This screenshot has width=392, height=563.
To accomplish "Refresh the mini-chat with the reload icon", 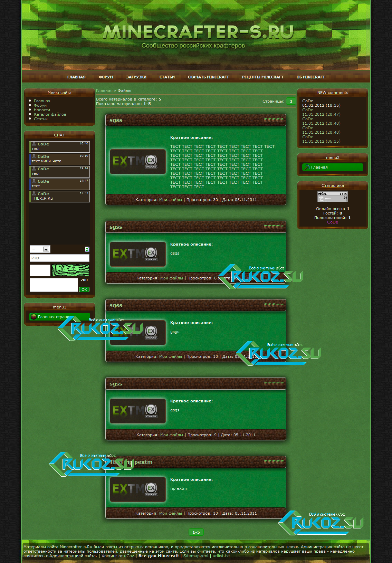I will tap(87, 249).
